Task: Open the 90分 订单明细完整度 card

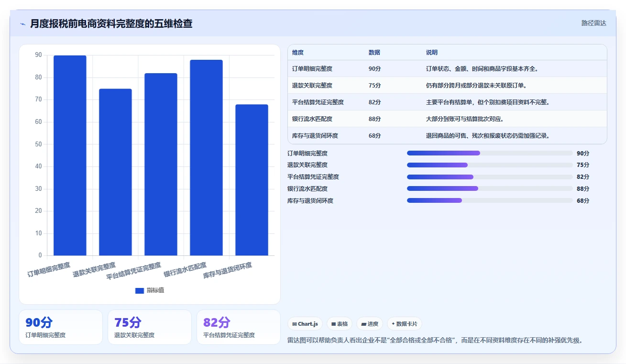Action: 61,327
